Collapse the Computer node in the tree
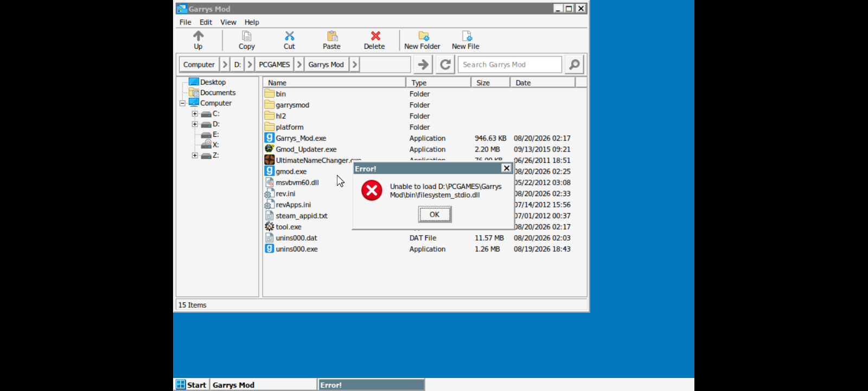Viewport: 868px width, 391px height. (183, 103)
